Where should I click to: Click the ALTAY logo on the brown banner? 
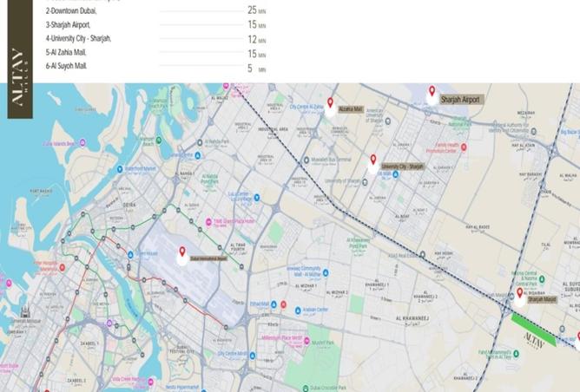(20, 77)
